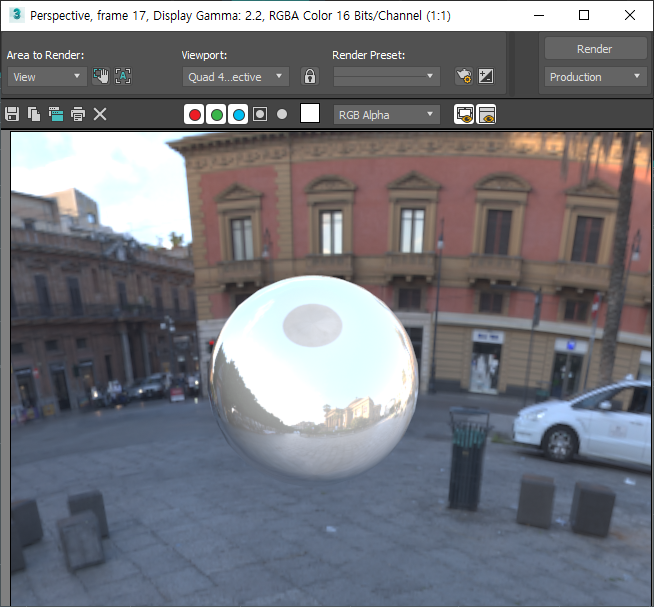654x607 pixels.
Task: Toggle the Red channel button
Action: [x=194, y=115]
